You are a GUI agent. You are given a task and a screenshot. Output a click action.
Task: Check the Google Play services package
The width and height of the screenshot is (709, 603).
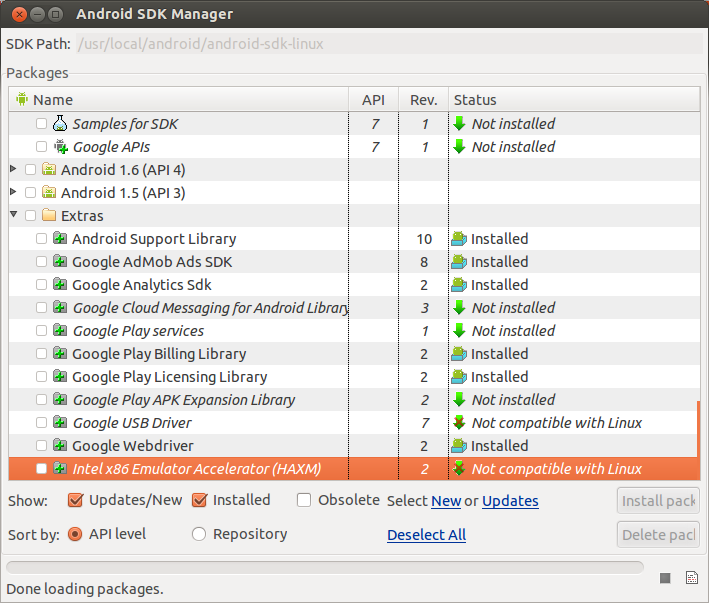[x=41, y=331]
